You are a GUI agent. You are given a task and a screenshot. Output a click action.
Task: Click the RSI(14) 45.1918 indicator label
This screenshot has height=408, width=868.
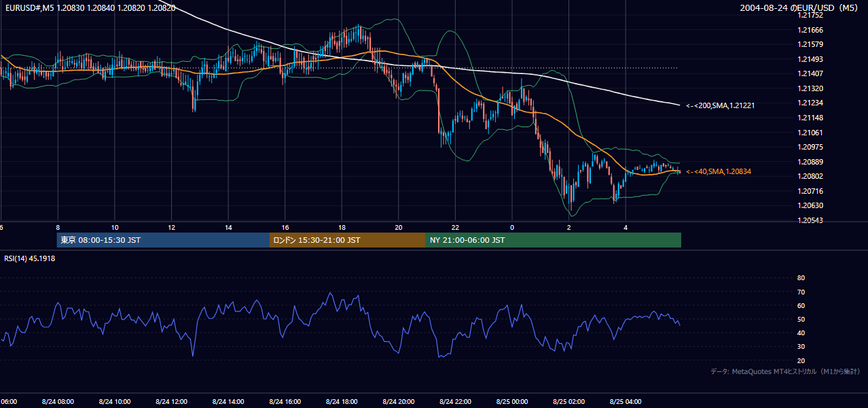click(x=30, y=259)
